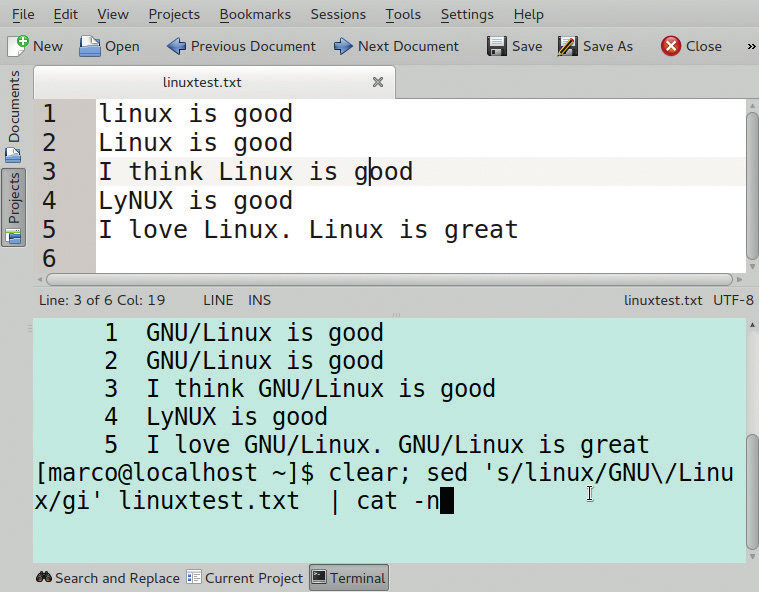759x592 pixels.
Task: Click the Search and Replace binoculars icon
Action: click(x=44, y=577)
